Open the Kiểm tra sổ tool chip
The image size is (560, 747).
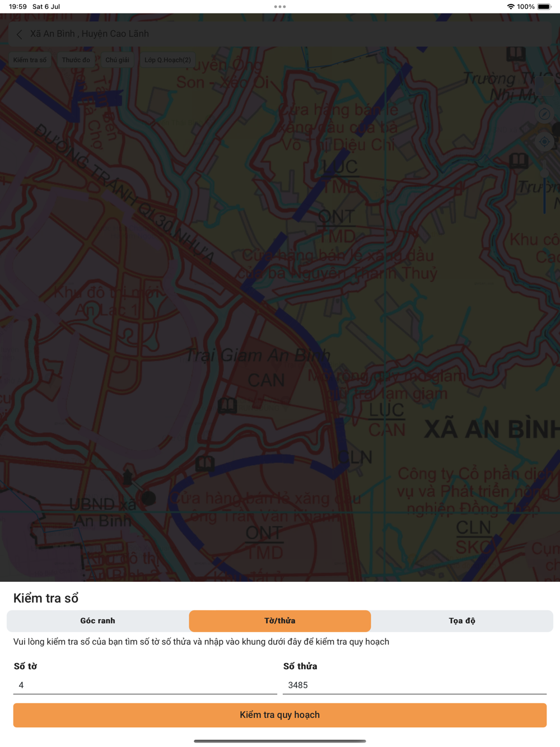click(x=30, y=60)
